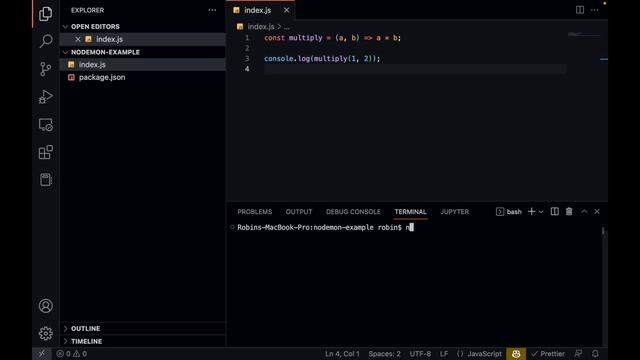Click index.js in the breadcrumb
Screen dimensions: 640x360
coord(261,27)
